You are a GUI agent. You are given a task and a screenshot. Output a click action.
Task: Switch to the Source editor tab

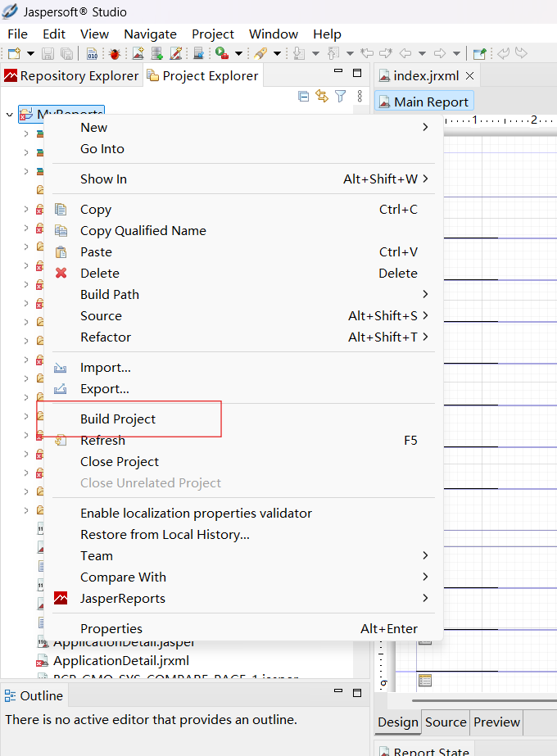pyautogui.click(x=446, y=722)
